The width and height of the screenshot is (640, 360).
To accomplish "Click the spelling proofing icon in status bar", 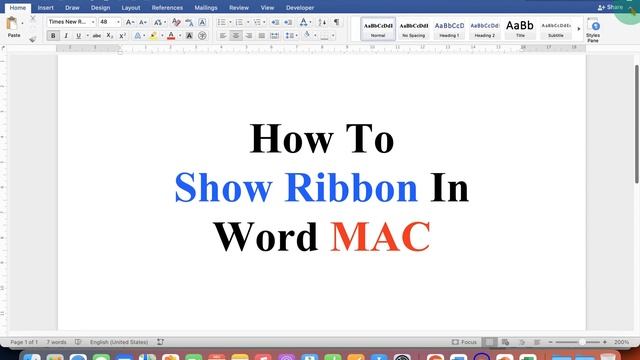I will [x=78, y=342].
